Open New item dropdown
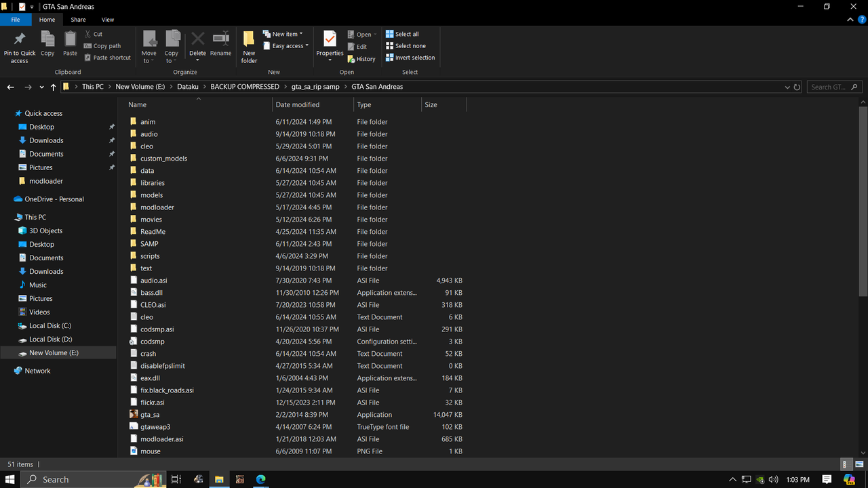 (x=283, y=34)
